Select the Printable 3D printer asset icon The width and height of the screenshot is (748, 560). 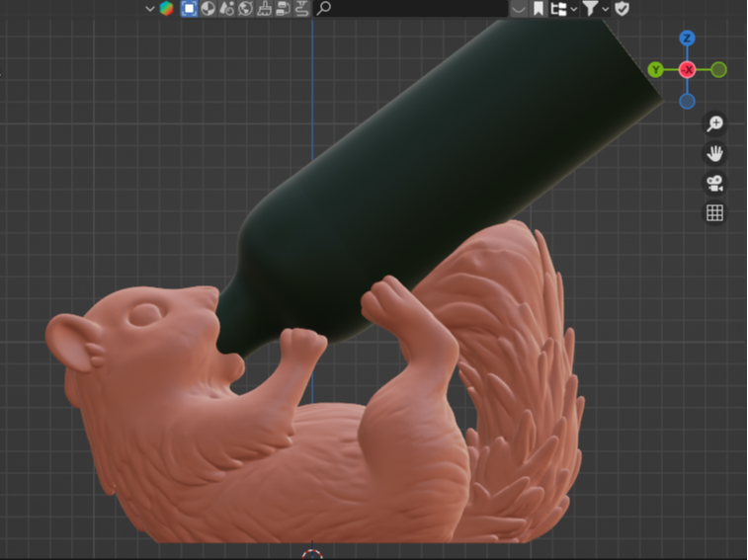301,9
